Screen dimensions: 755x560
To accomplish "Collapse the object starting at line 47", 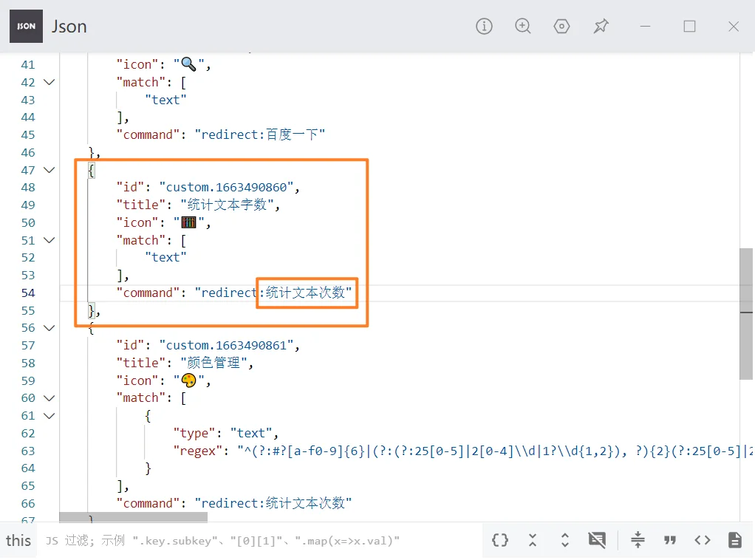I will [x=49, y=170].
